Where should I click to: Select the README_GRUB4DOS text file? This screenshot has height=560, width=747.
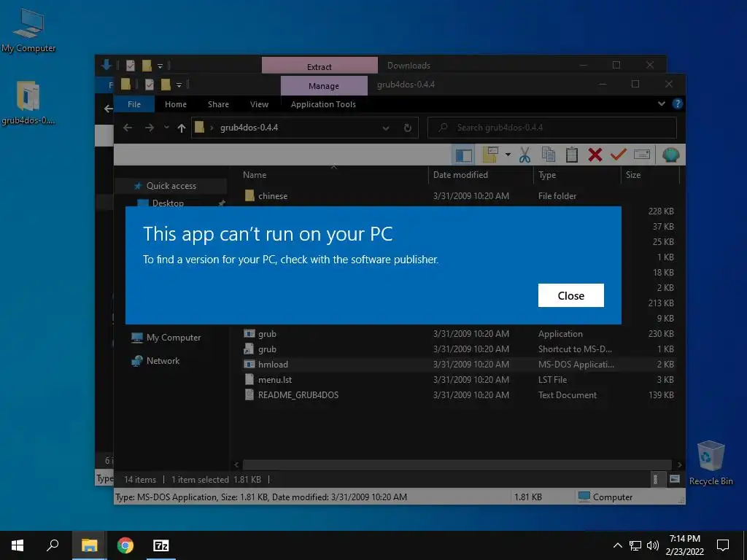click(x=298, y=394)
